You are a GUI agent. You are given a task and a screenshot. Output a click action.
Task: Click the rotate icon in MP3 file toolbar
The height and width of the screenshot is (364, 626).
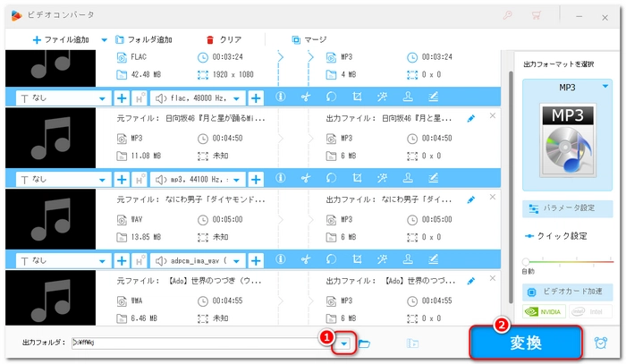point(328,179)
